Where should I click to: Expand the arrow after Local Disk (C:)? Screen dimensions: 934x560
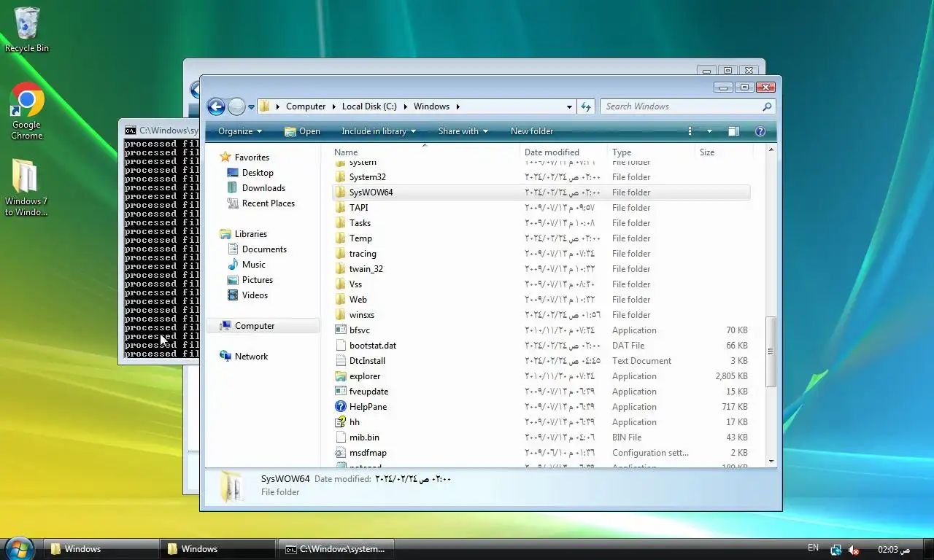404,106
